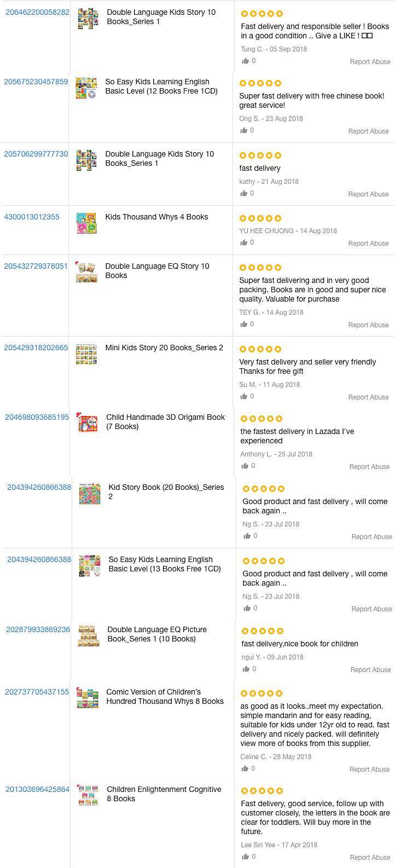This screenshot has height=868, width=395.
Task: Click the Comic Version Hundred Thousand Whys thumbnail
Action: point(88,698)
